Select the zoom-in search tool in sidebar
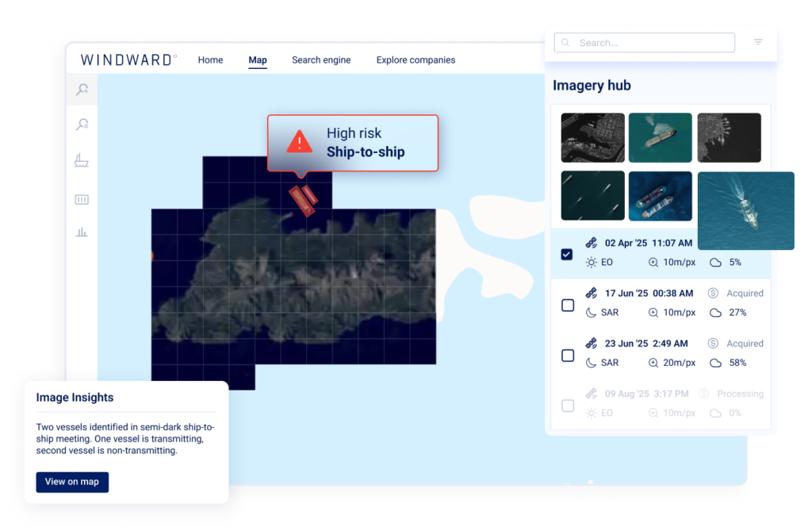 (x=81, y=90)
